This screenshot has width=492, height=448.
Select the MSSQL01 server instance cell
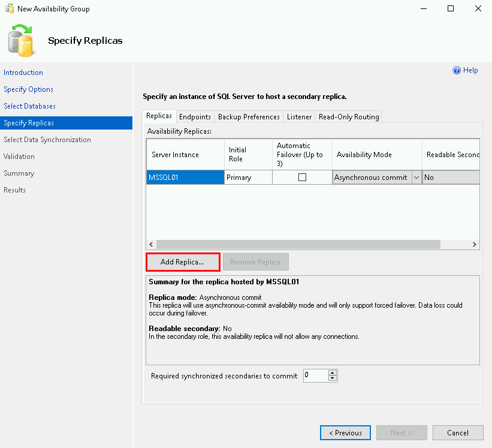pyautogui.click(x=185, y=178)
